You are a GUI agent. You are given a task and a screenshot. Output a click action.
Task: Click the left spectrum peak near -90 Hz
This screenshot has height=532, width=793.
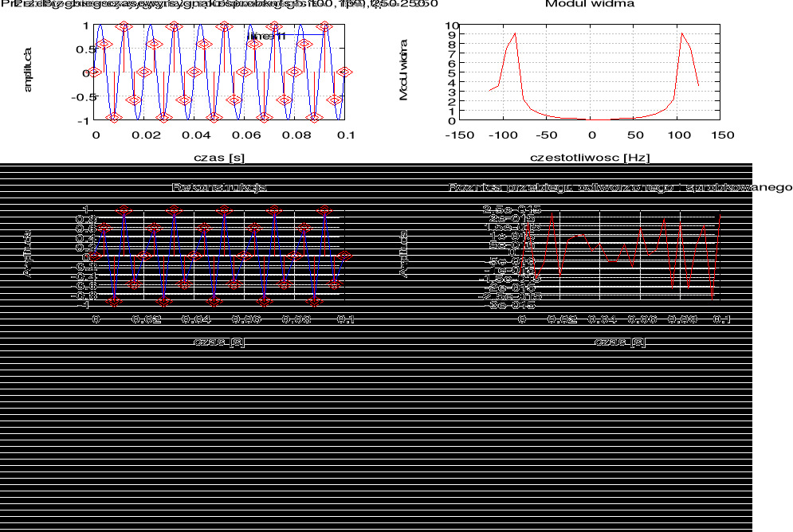point(515,33)
